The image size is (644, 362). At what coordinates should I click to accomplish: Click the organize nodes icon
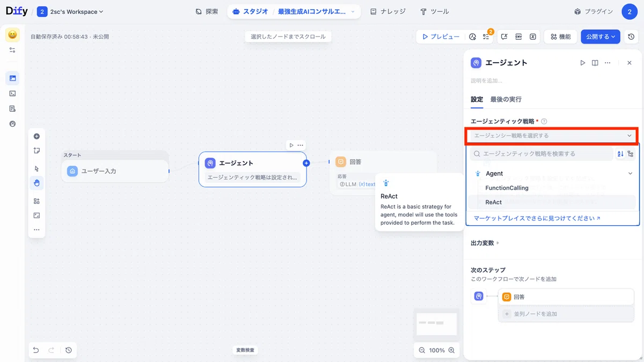coord(36,201)
